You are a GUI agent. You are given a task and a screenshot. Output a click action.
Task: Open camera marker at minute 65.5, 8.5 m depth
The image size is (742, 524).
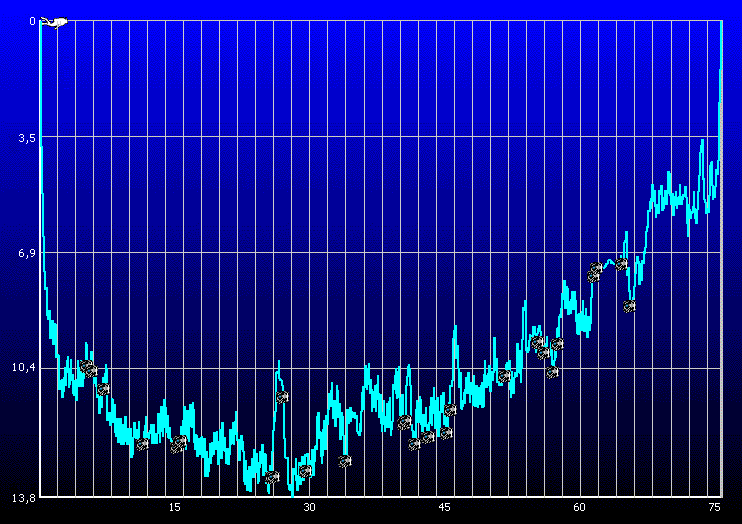point(629,306)
